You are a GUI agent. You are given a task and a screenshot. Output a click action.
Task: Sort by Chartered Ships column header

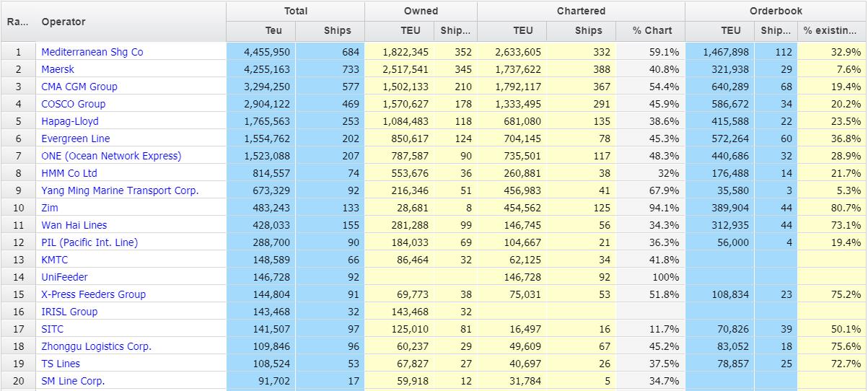point(588,30)
